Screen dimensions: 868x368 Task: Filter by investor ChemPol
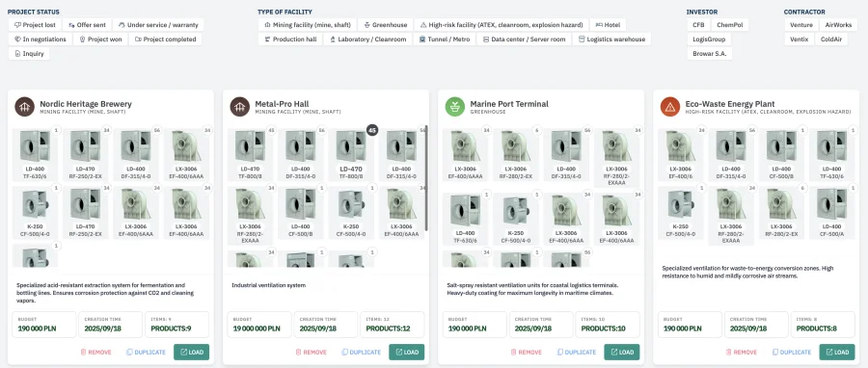tap(730, 25)
